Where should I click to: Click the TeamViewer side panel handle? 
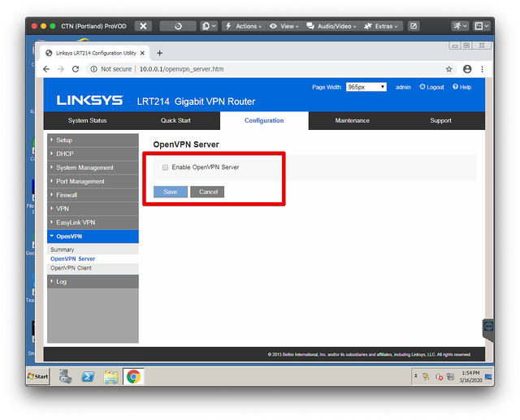488,330
